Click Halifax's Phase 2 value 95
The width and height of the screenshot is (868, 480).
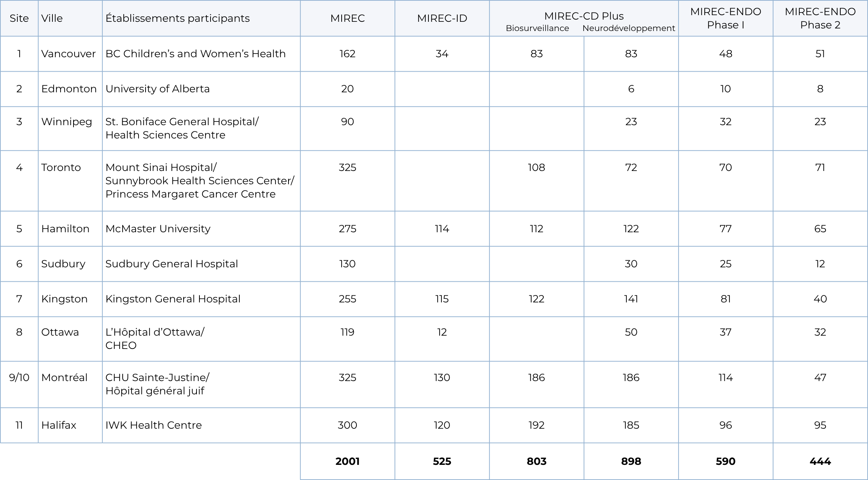tap(820, 425)
